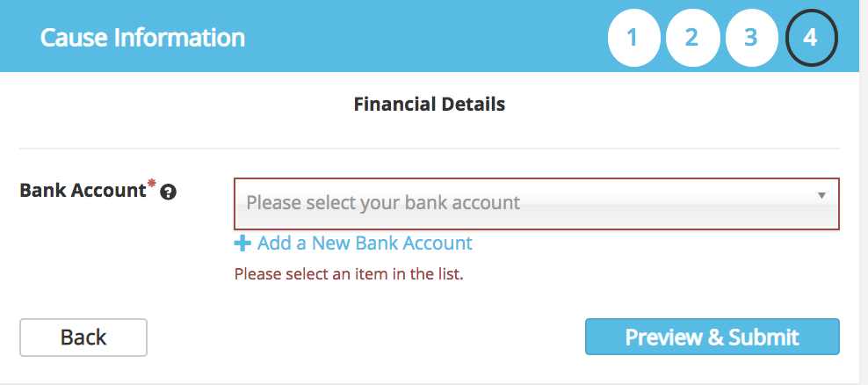Click the red required asterisk marker

point(151,184)
